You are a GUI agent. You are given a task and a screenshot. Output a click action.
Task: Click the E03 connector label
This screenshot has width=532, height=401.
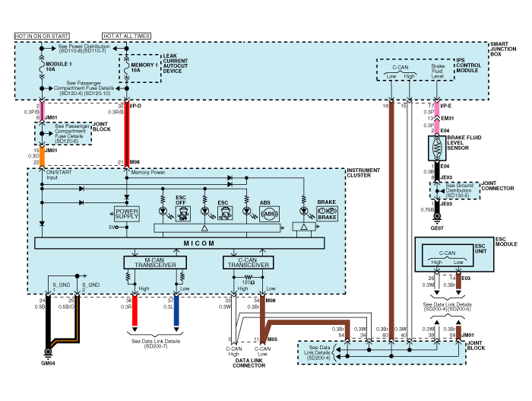click(x=466, y=278)
